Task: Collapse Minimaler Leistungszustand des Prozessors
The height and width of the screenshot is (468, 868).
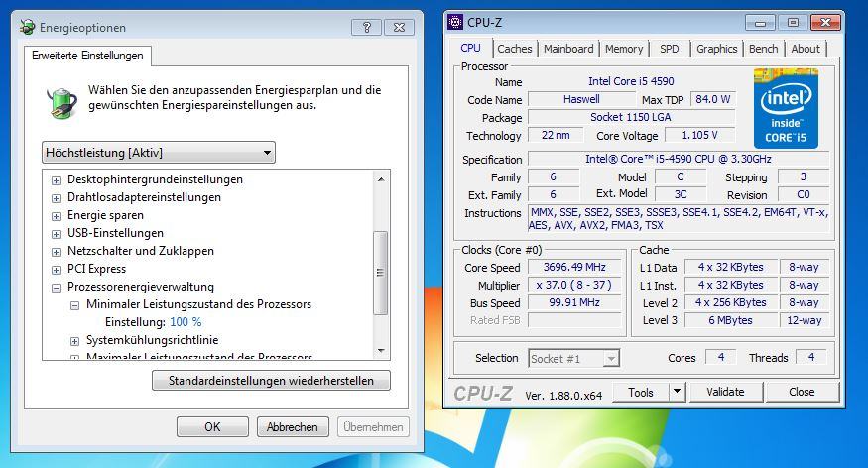Action: [x=74, y=305]
